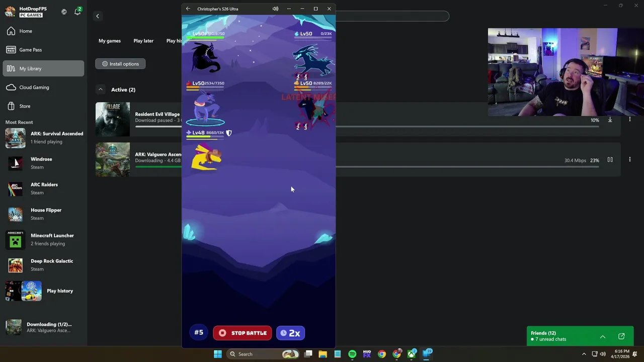Pause ARK: Valguero download
This screenshot has width=644, height=362.
tap(610, 160)
